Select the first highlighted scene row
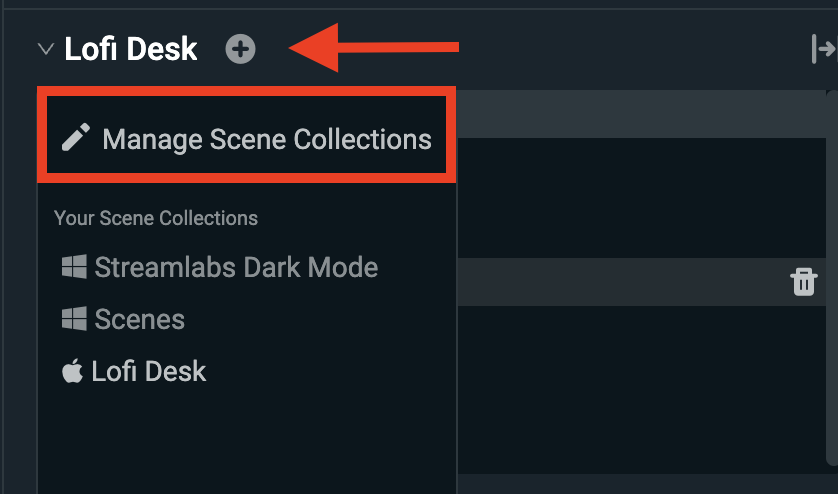This screenshot has height=494, width=838. [x=640, y=113]
